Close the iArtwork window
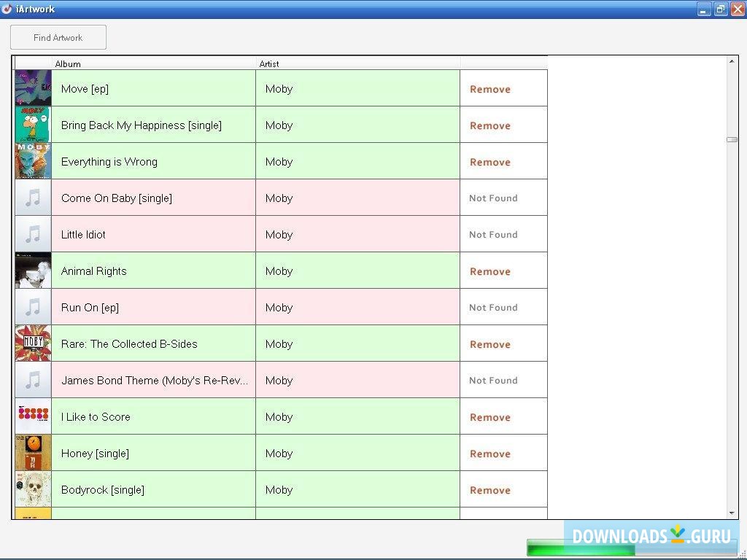Screen dimensions: 747x560 coord(738,9)
